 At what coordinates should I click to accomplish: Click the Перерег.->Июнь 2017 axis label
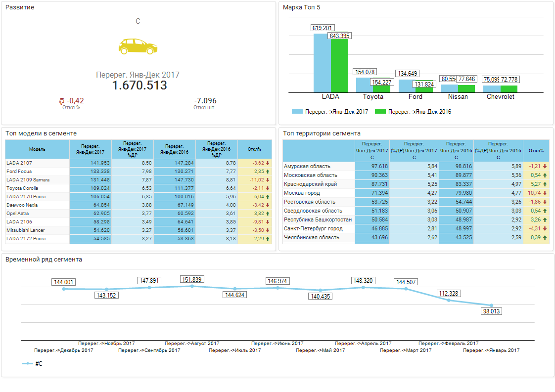click(x=277, y=343)
